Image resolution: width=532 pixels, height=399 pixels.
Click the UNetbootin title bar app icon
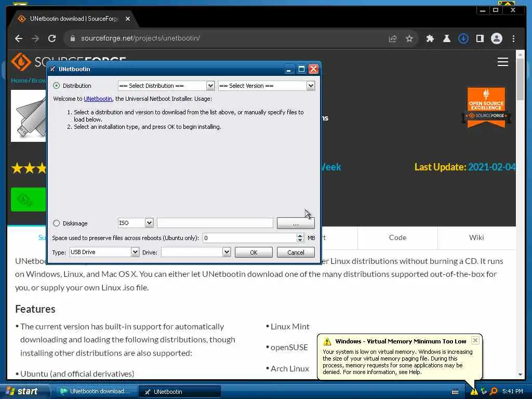[52, 69]
